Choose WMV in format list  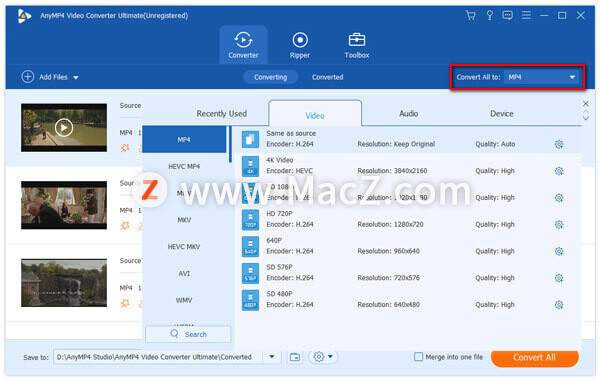184,300
